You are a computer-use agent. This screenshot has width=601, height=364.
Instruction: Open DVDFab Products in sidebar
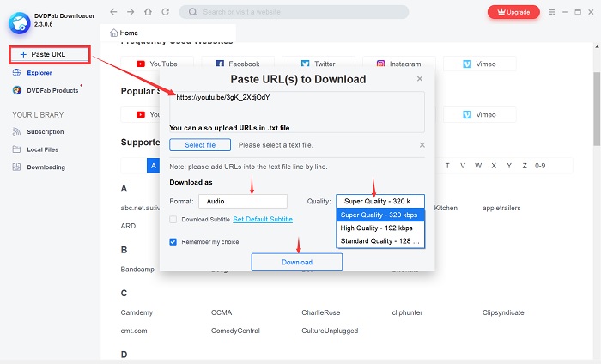[x=52, y=90]
